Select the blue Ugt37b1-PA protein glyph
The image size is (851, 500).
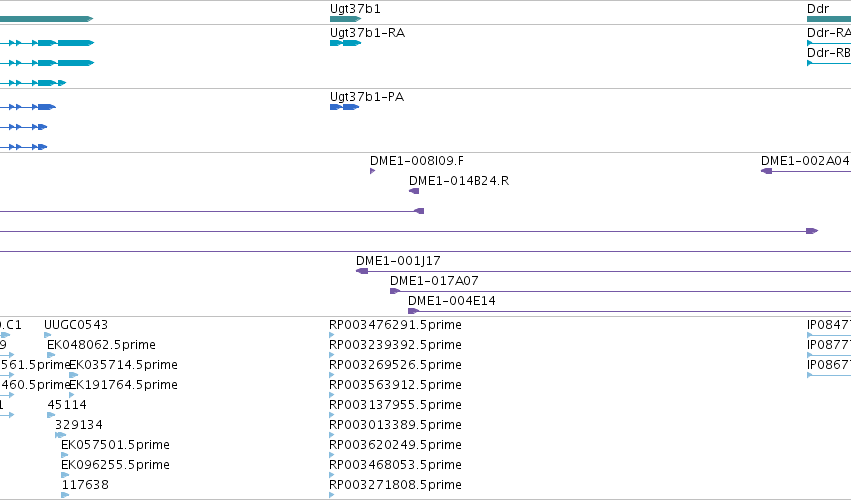click(344, 107)
